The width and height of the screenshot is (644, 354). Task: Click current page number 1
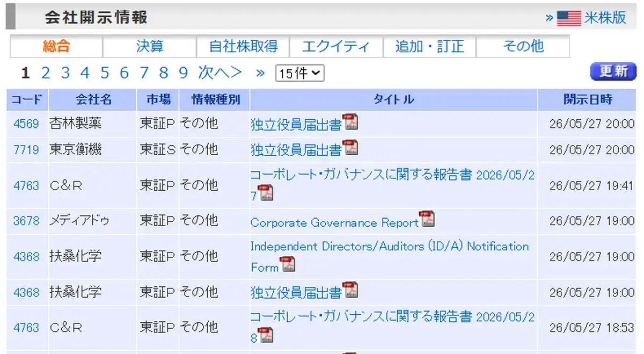[x=25, y=73]
